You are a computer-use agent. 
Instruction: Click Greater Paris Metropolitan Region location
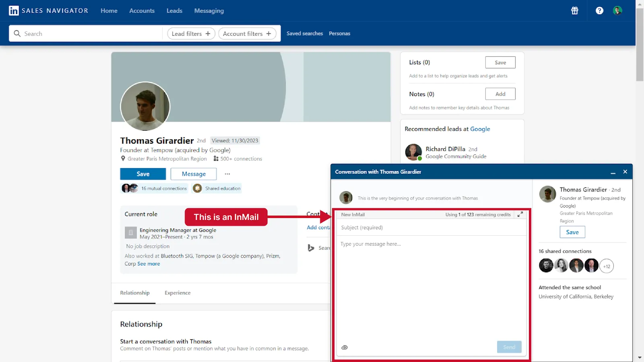pyautogui.click(x=167, y=159)
